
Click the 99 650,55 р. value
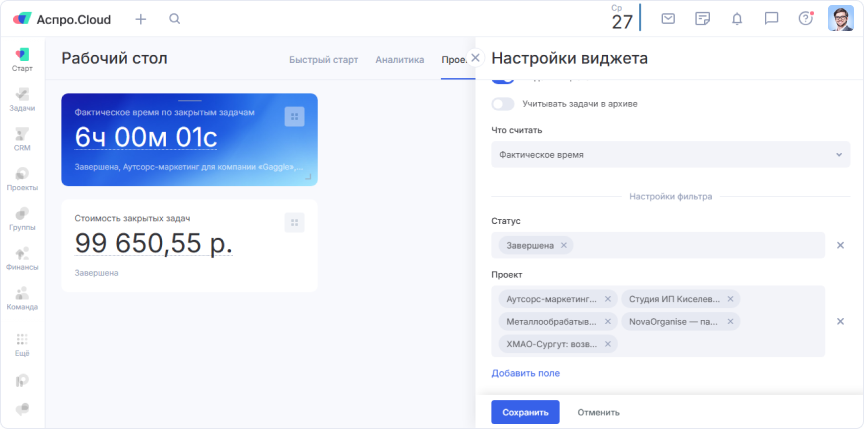[154, 243]
